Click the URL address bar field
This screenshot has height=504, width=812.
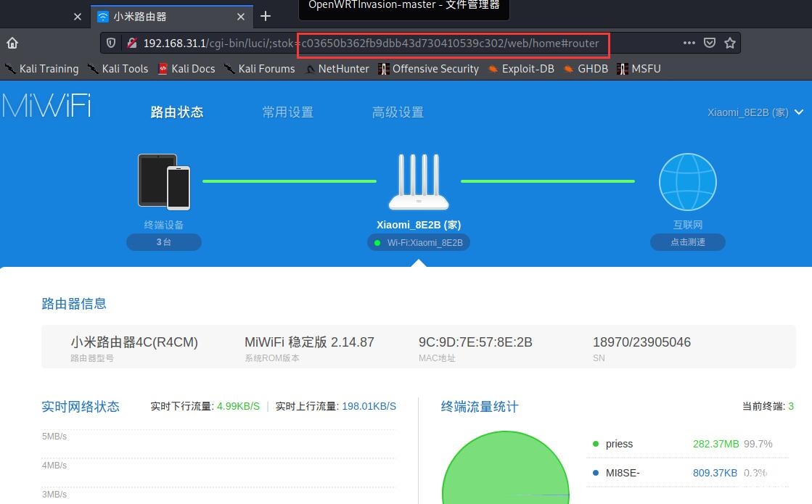pos(406,43)
